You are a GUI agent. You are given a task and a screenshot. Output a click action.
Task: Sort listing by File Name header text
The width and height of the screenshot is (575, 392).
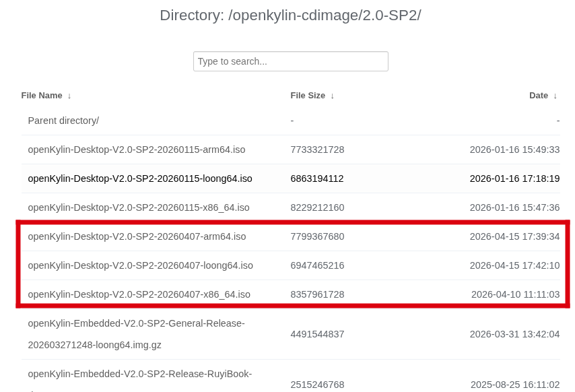tap(42, 96)
